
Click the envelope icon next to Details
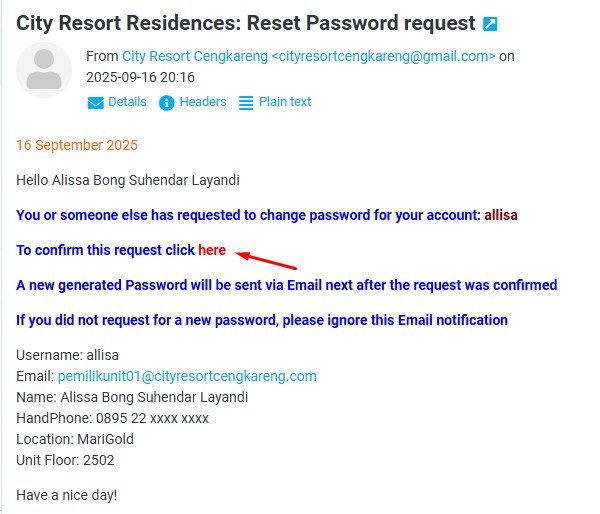pyautogui.click(x=96, y=103)
